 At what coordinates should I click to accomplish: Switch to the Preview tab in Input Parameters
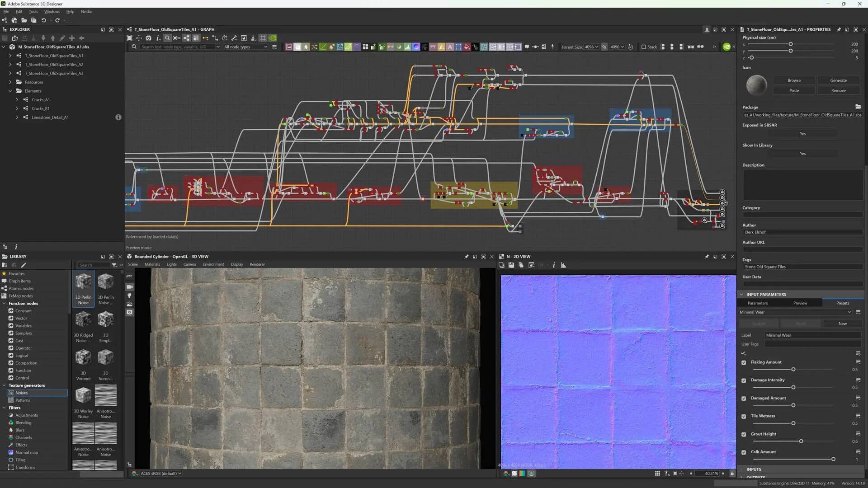coord(800,303)
